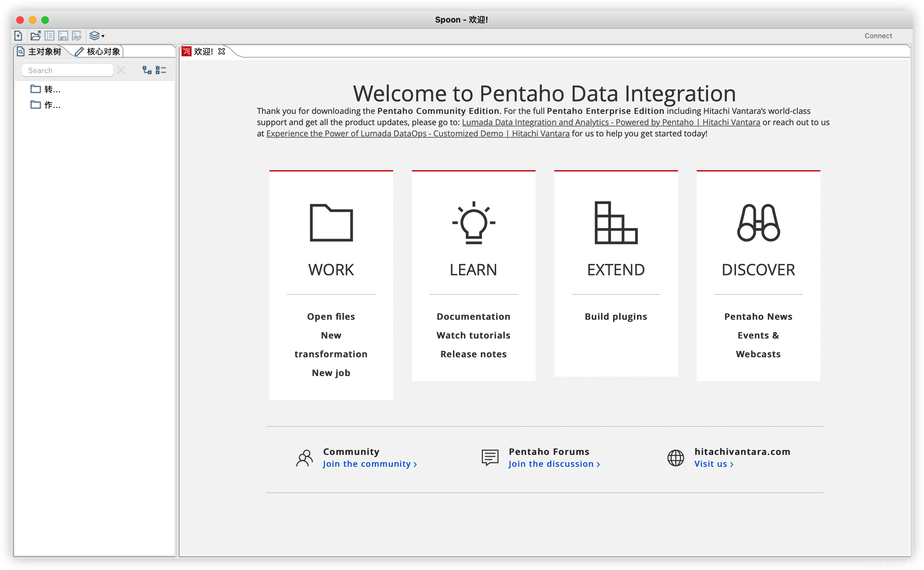This screenshot has height=570, width=924.
Task: Click the Search input field
Action: pos(69,70)
